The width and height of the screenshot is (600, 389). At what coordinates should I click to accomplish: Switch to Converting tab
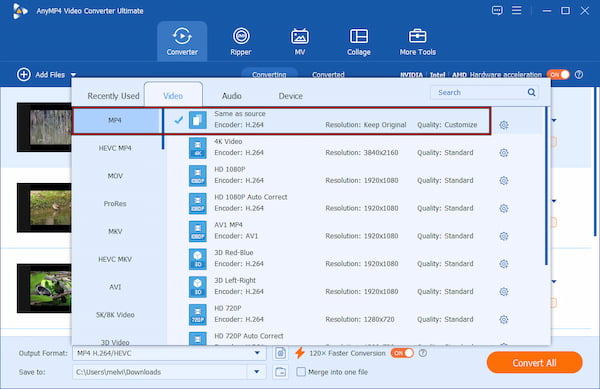(269, 75)
